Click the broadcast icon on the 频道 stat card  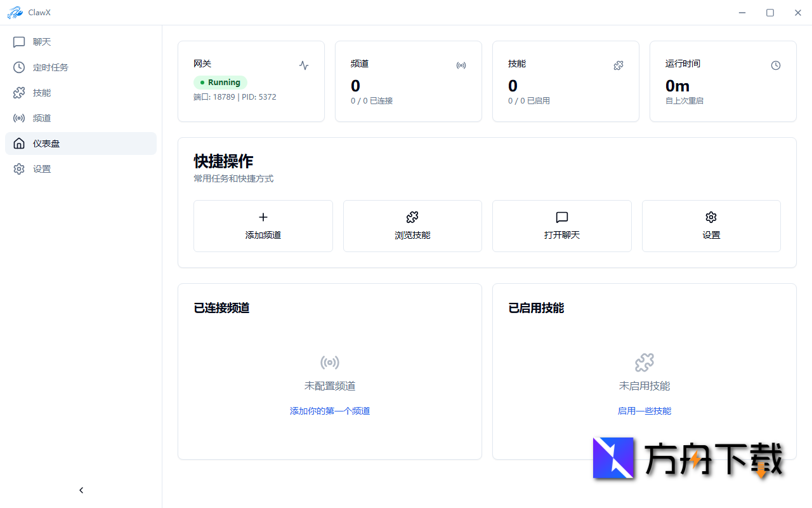point(461,65)
